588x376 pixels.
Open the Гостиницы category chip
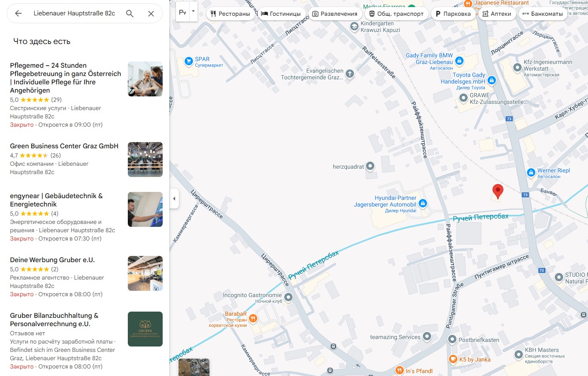tap(281, 14)
